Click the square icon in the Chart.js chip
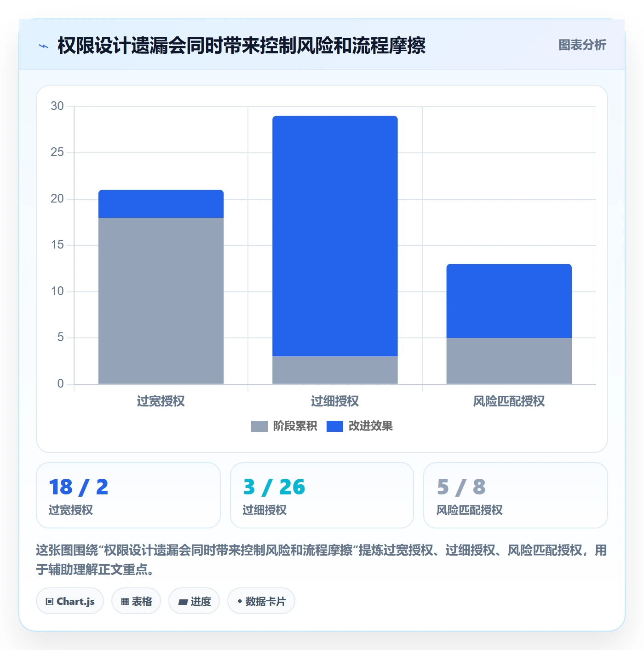Image resolution: width=644 pixels, height=650 pixels. [50, 602]
